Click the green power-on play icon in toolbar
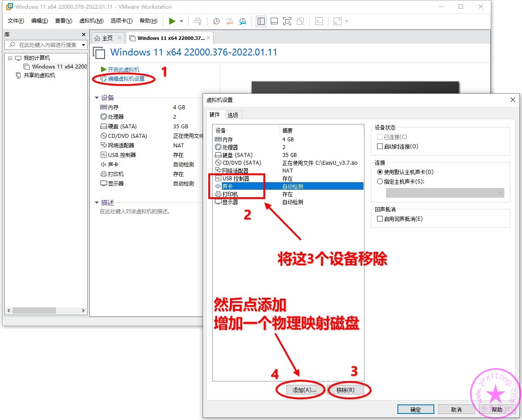This screenshot has height=420, width=522. [172, 21]
